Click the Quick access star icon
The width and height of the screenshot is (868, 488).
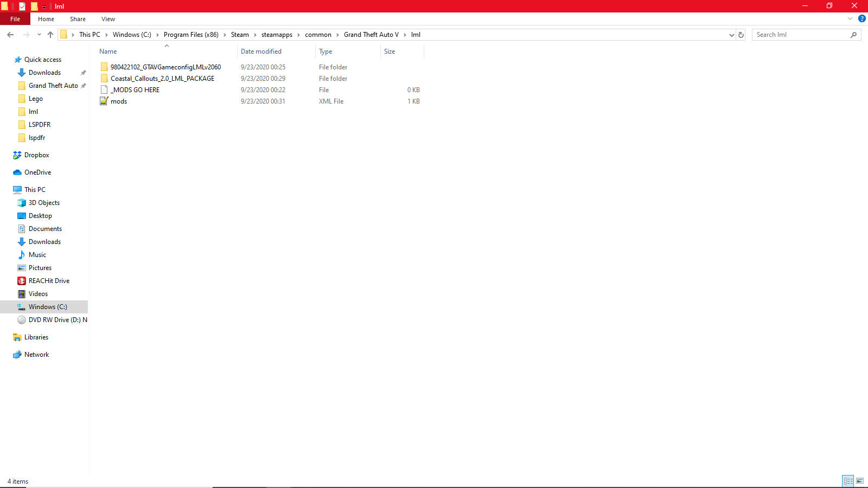(18, 60)
